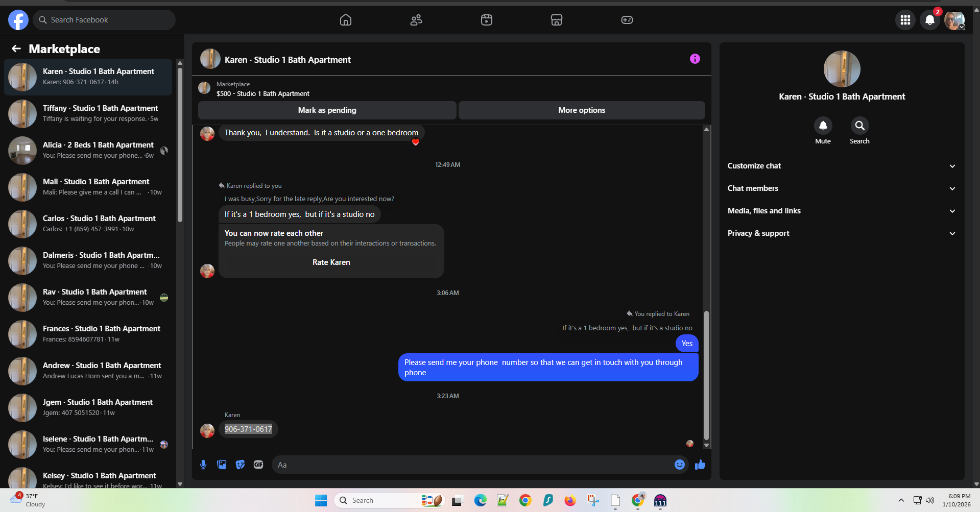Click the message 'Yes' bubble

[x=687, y=344]
